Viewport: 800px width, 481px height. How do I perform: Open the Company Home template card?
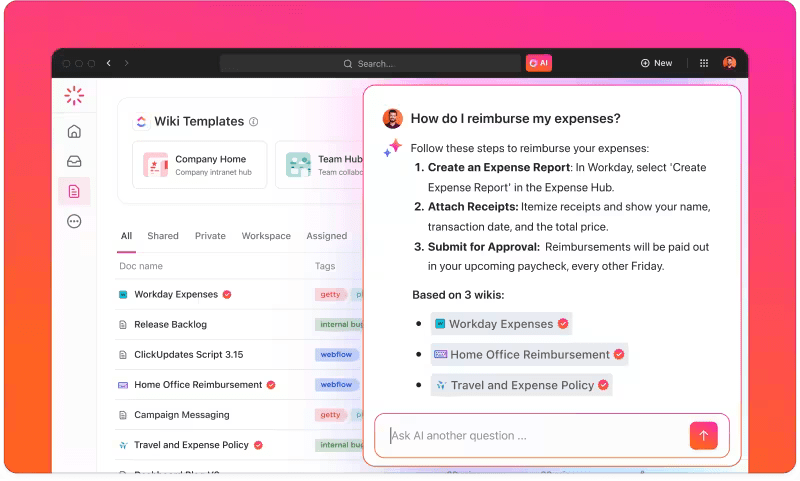[199, 165]
